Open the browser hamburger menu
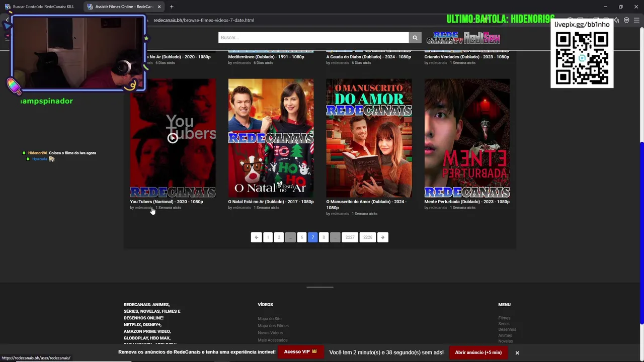 (x=636, y=20)
